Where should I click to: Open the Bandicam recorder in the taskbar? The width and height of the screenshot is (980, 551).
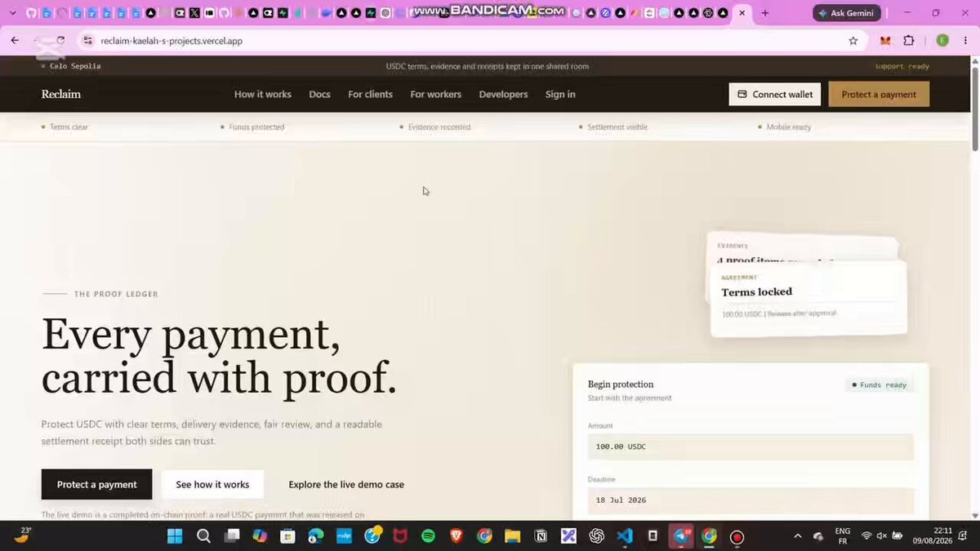pos(737,536)
